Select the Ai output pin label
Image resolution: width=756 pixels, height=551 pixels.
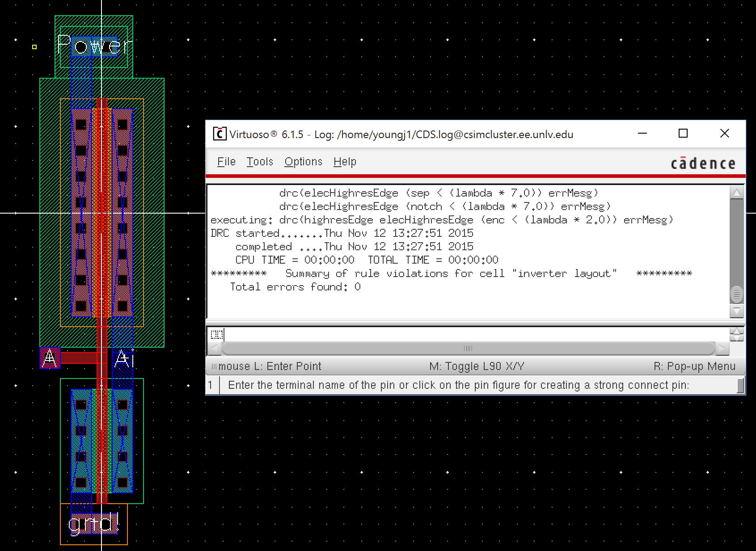(124, 359)
